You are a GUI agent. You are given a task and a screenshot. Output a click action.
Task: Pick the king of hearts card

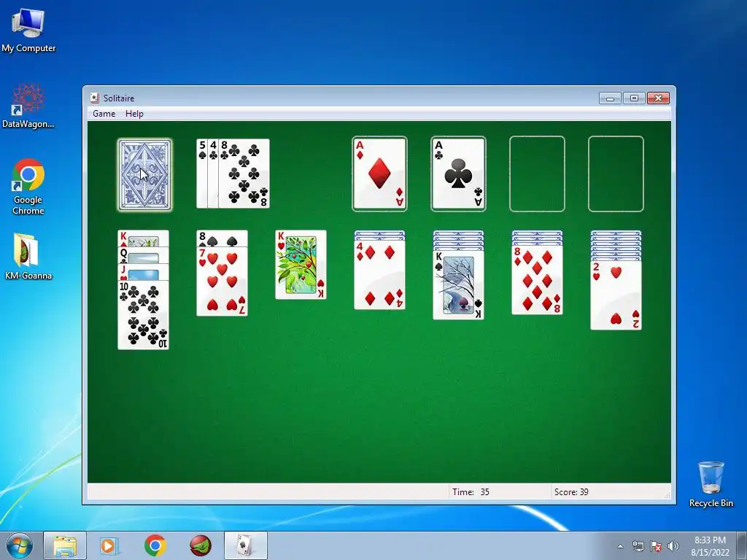301,265
